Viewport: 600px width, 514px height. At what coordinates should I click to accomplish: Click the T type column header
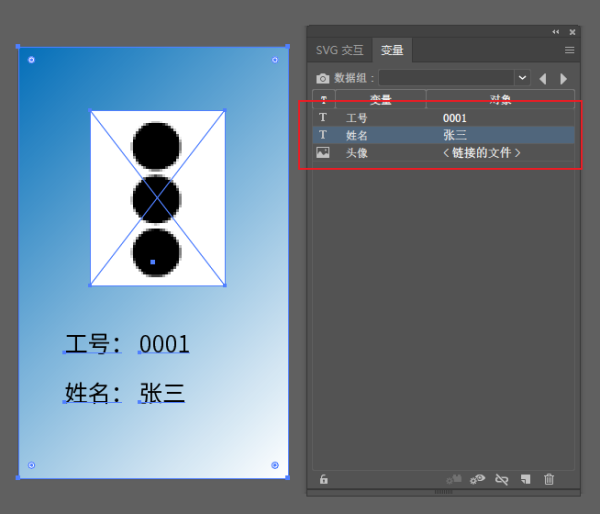[324, 99]
